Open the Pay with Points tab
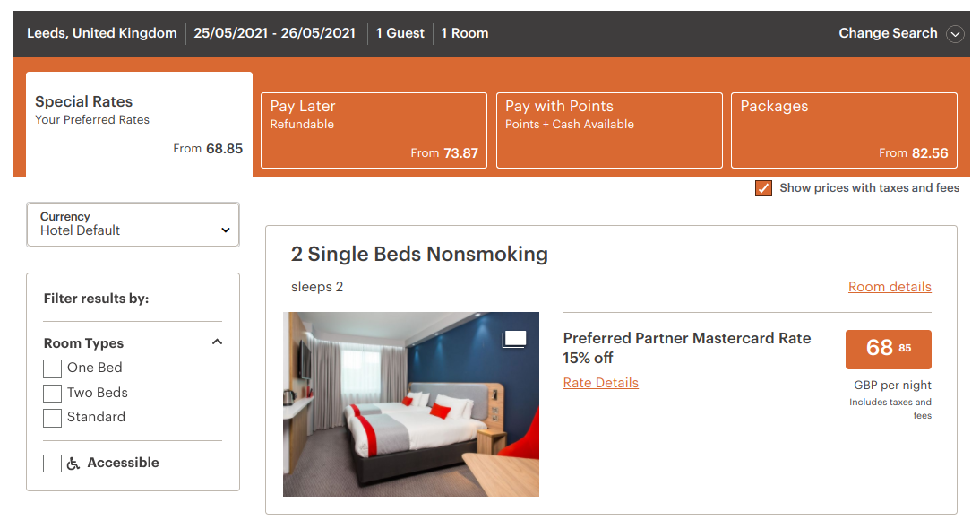The width and height of the screenshot is (980, 520). (x=609, y=130)
